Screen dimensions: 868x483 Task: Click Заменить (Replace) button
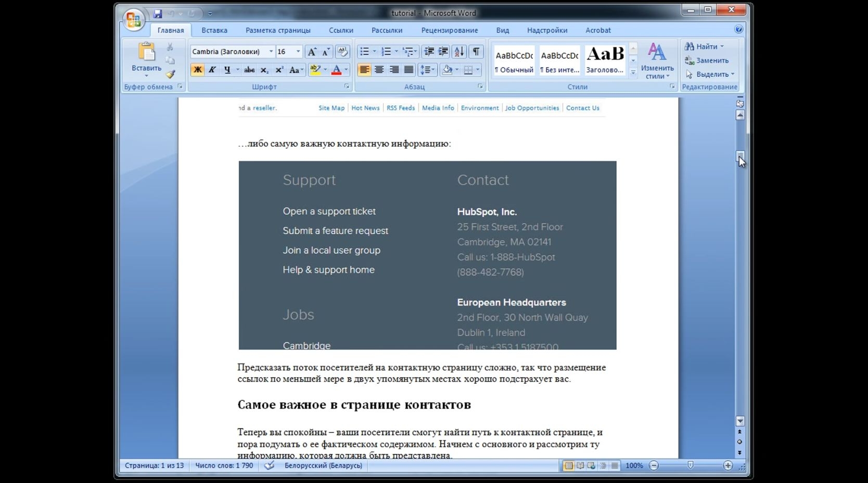pos(707,60)
